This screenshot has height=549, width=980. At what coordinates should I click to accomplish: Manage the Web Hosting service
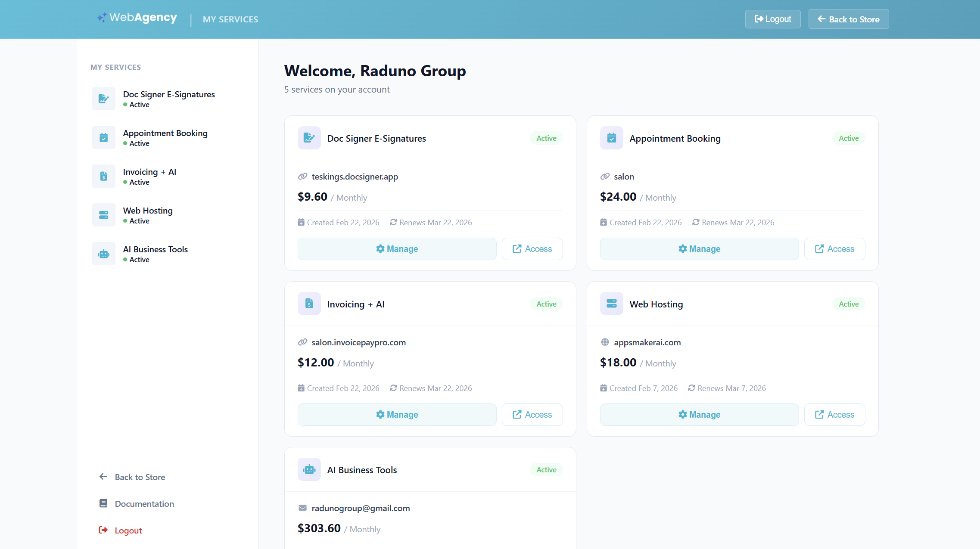pyautogui.click(x=699, y=414)
